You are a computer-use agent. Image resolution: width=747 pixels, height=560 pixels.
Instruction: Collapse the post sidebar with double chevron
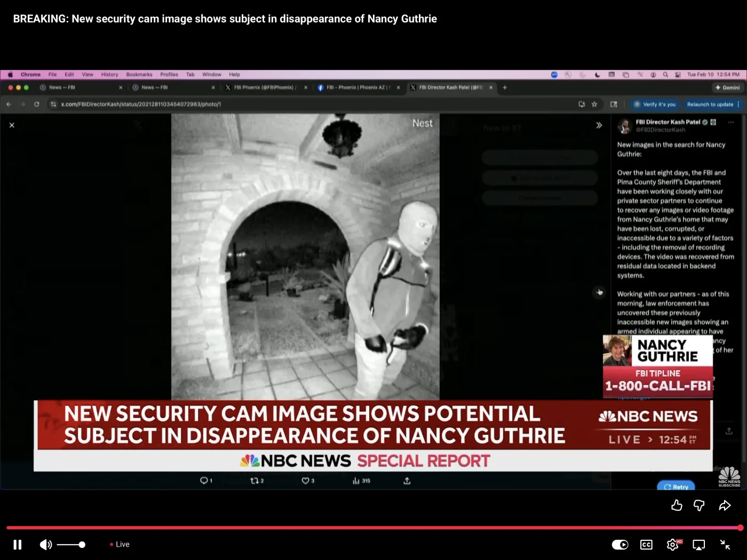pyautogui.click(x=599, y=125)
